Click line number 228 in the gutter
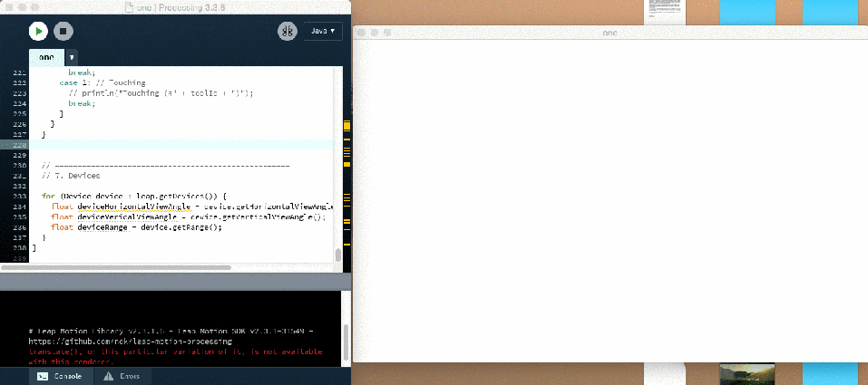 (19, 144)
